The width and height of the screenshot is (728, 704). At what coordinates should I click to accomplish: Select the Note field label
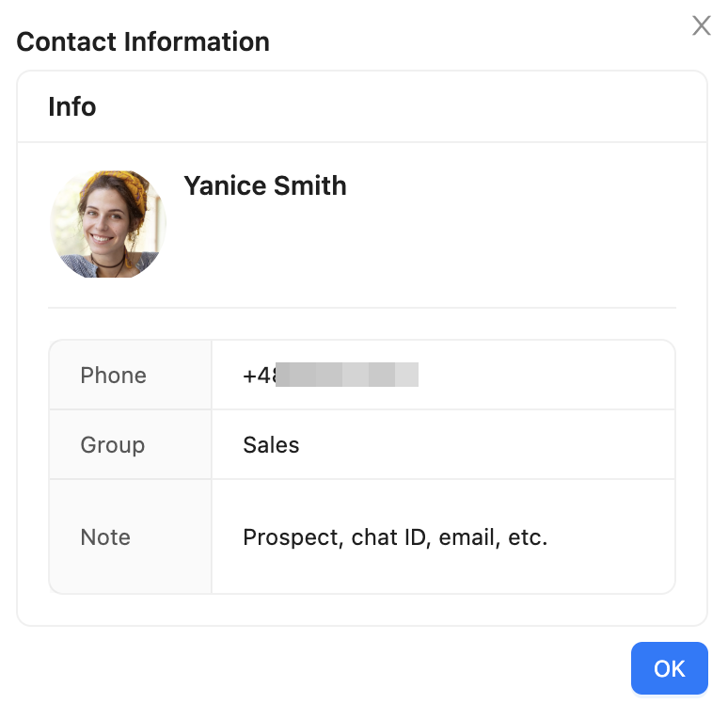[x=105, y=537]
